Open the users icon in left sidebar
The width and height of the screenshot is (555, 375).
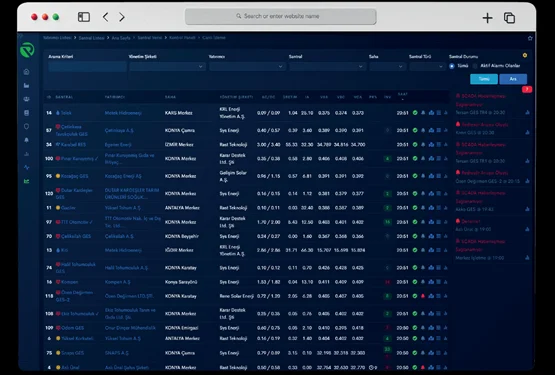click(x=27, y=99)
